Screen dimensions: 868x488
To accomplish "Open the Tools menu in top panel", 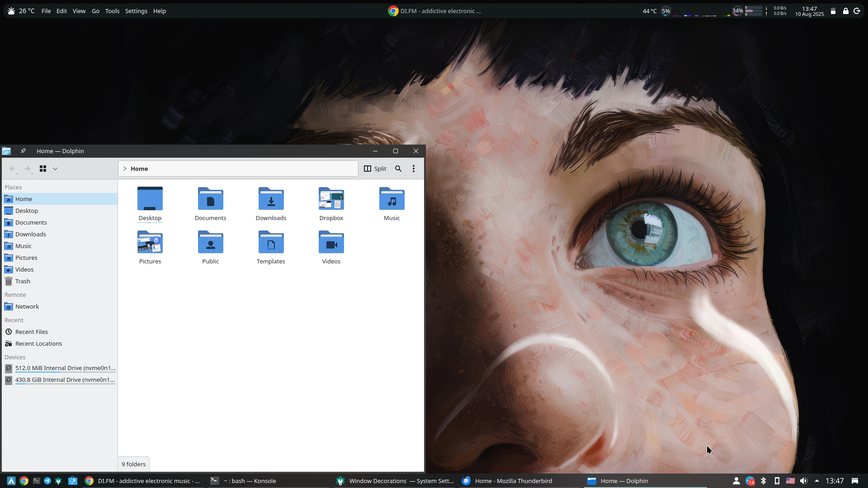I will click(113, 11).
